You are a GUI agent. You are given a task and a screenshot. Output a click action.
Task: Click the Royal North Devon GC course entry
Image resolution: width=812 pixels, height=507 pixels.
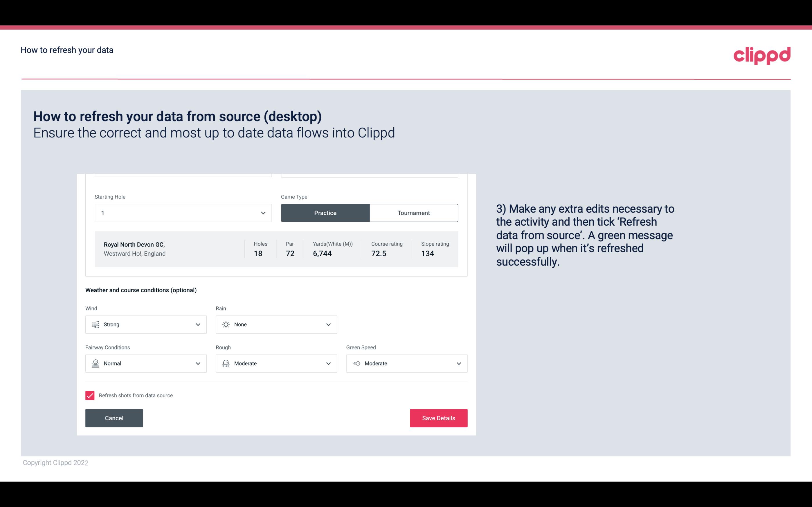(276, 249)
